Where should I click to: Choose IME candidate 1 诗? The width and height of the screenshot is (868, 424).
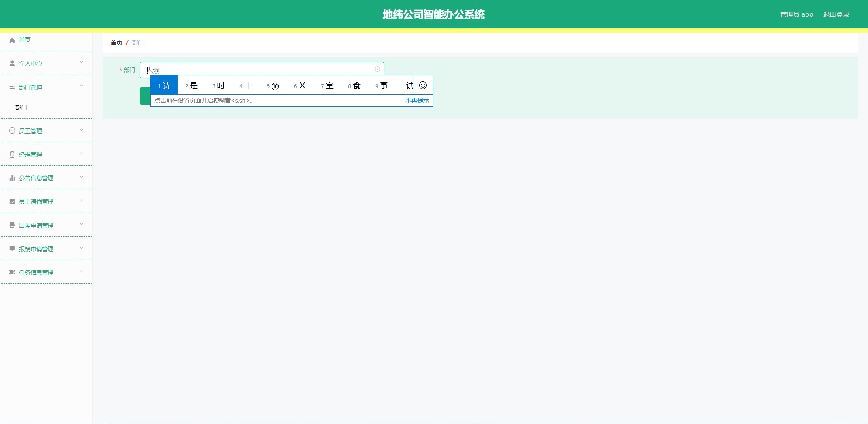(x=164, y=85)
